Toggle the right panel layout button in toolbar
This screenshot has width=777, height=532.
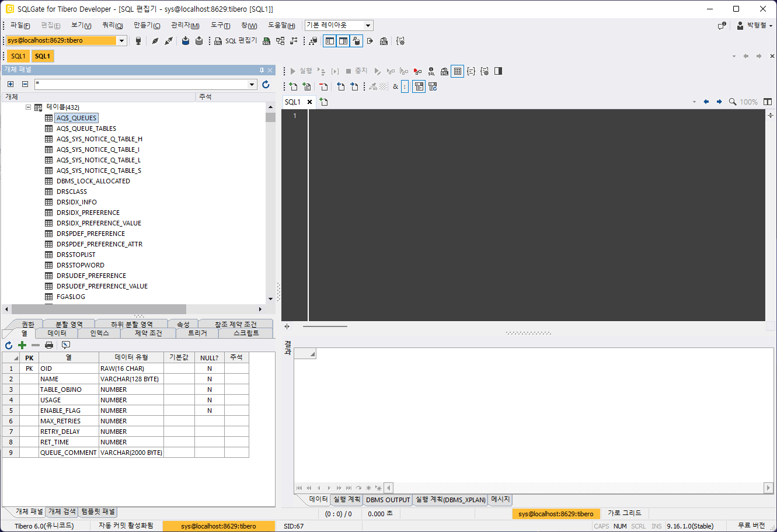tap(343, 41)
